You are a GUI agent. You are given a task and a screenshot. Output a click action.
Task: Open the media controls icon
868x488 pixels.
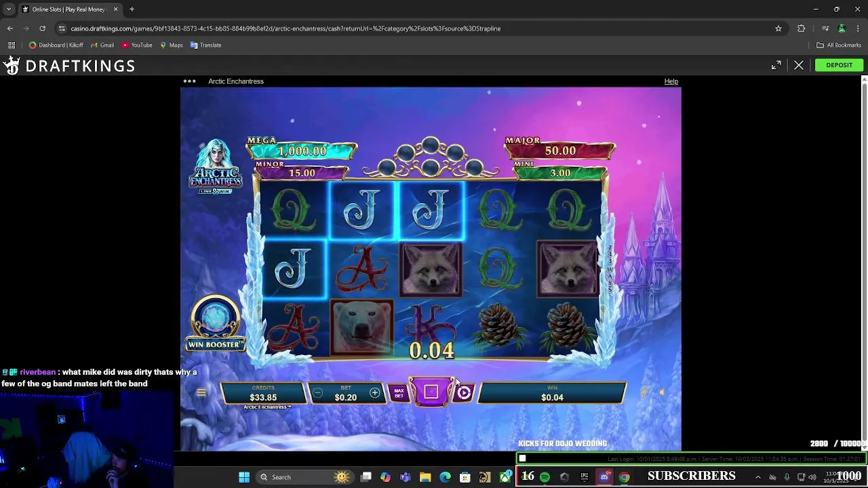pyautogui.click(x=825, y=28)
